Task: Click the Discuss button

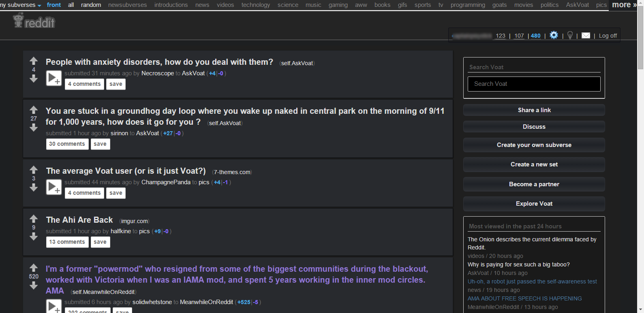Action: click(x=534, y=127)
